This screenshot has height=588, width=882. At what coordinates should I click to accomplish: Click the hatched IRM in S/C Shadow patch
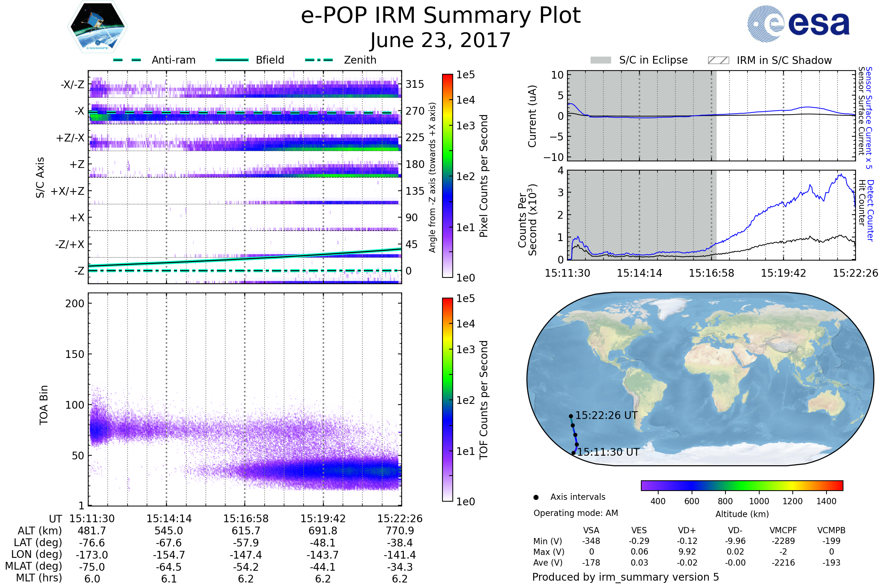coord(718,60)
